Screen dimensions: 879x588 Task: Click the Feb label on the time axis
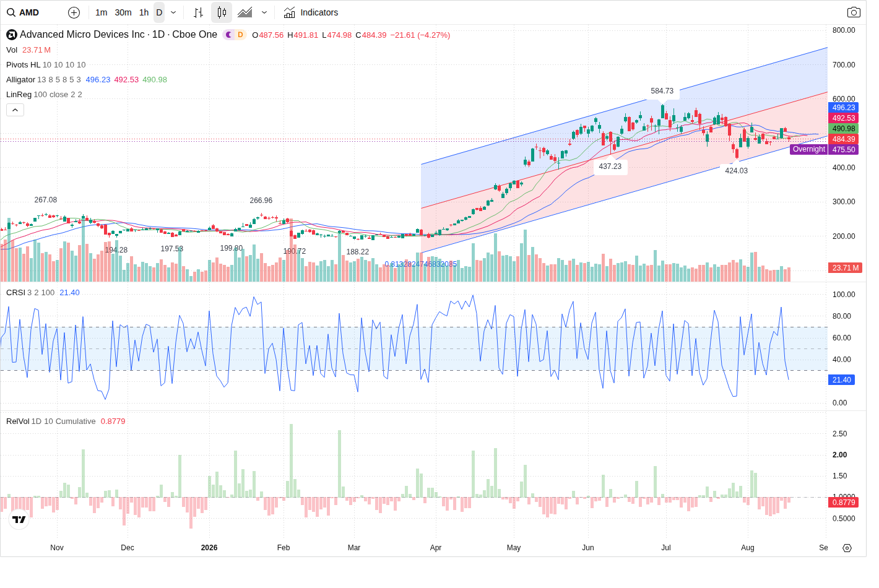click(284, 548)
